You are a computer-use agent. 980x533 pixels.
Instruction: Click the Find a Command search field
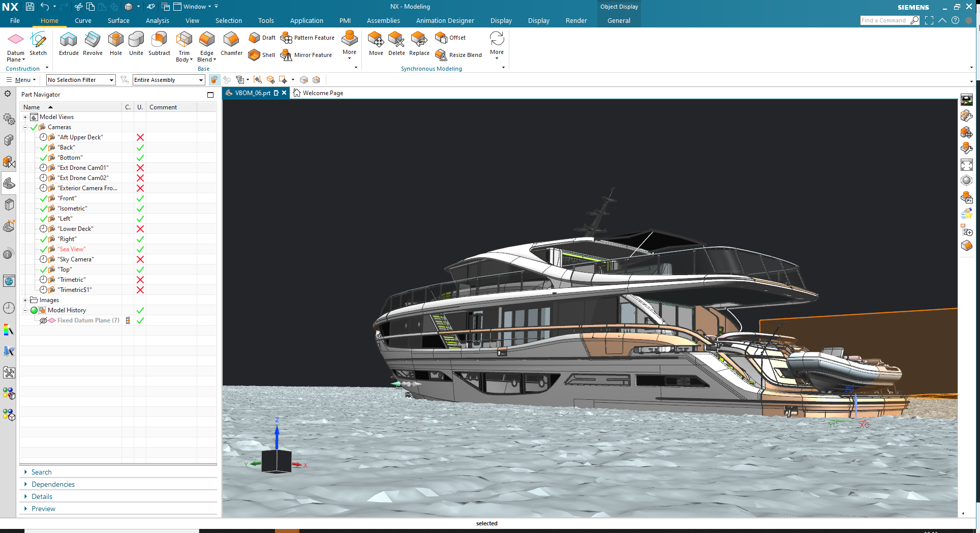pos(884,20)
